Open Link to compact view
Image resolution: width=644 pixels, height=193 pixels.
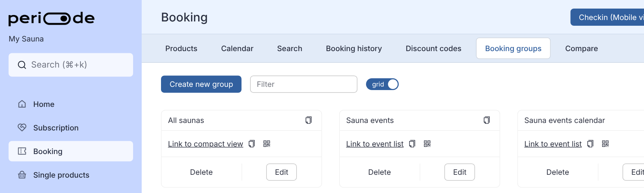point(205,144)
